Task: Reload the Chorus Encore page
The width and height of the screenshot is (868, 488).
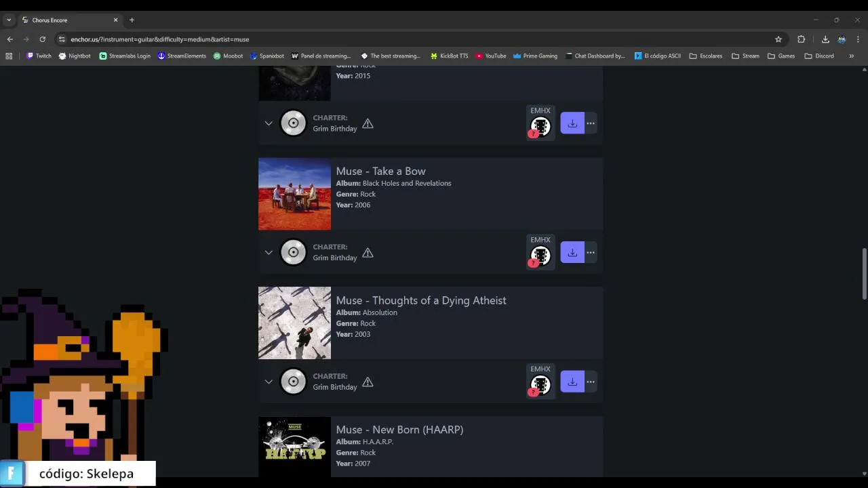Action: (x=42, y=39)
